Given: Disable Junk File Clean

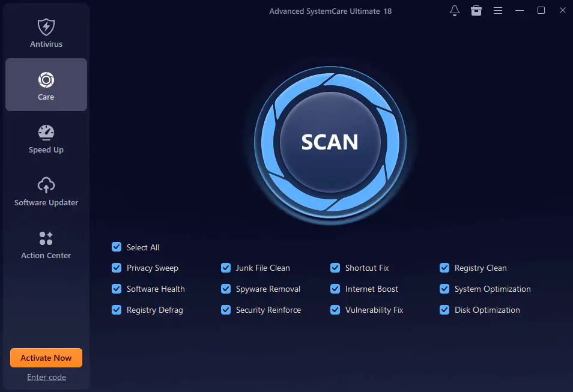Looking at the screenshot, I should [x=225, y=268].
